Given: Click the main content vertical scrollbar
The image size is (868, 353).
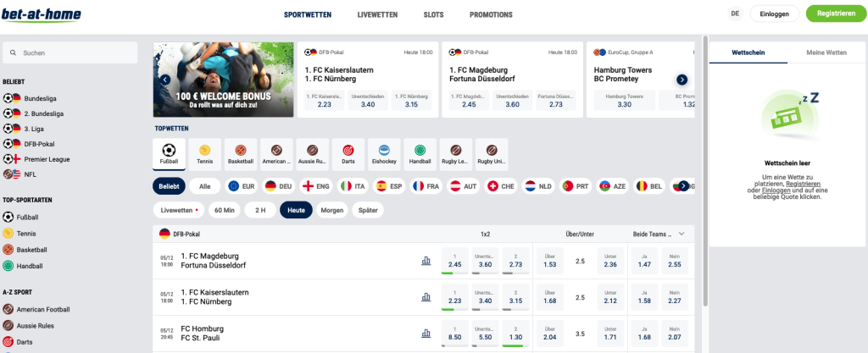Looking at the screenshot, I should pos(704,171).
